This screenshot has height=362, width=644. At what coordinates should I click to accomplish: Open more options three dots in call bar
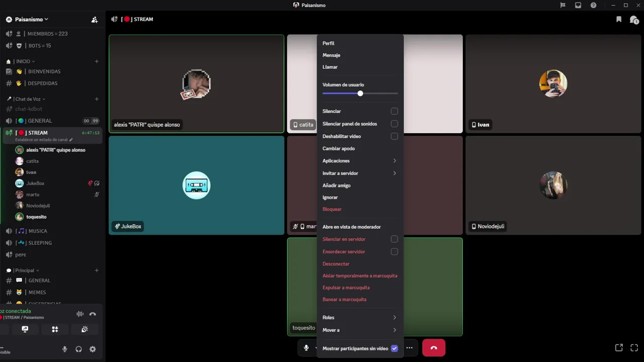click(410, 348)
